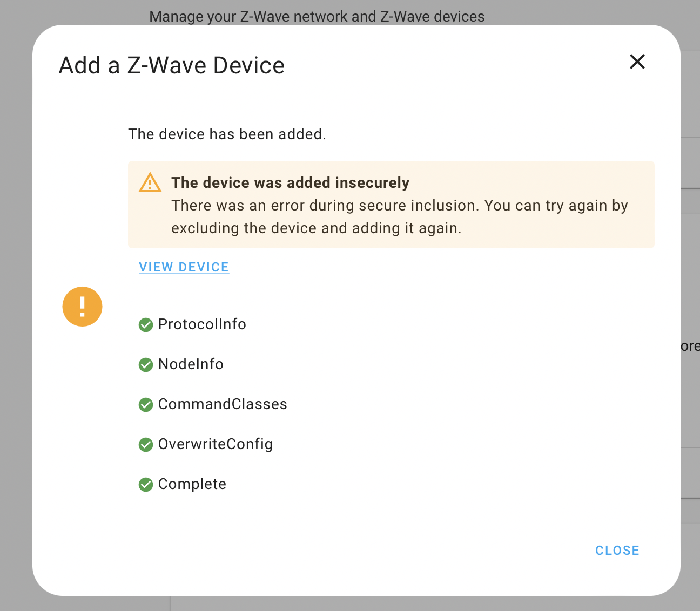
Task: Select the ProtocolInfo step label
Action: 202,324
